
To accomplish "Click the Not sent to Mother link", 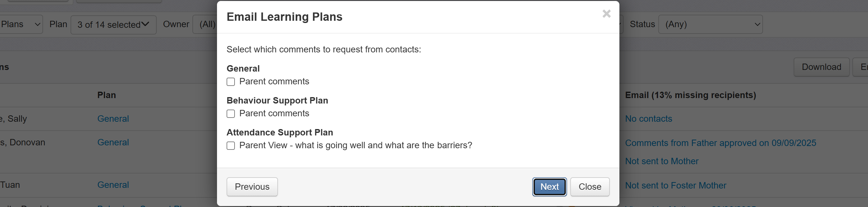I will (x=662, y=161).
